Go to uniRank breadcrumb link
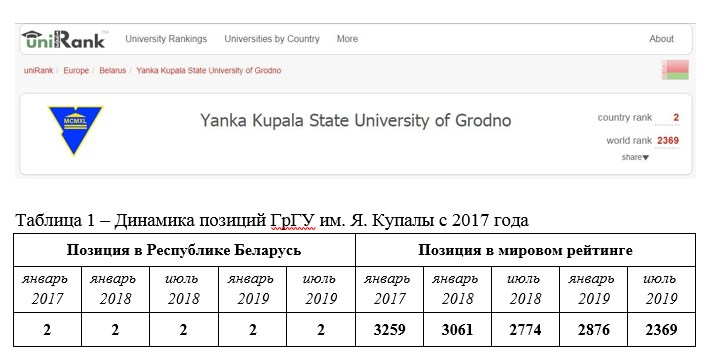Viewport: 709px width, 364px height. click(x=38, y=71)
